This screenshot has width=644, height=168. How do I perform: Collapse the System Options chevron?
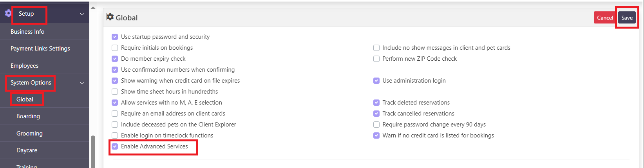(x=82, y=83)
